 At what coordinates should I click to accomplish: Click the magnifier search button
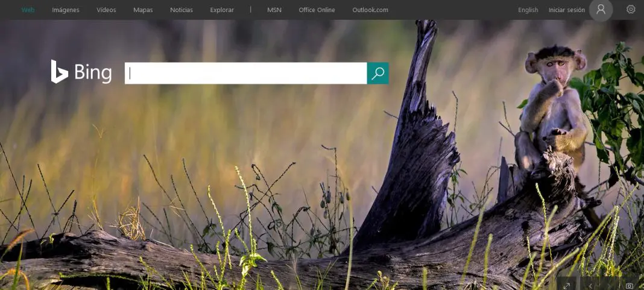pyautogui.click(x=377, y=73)
